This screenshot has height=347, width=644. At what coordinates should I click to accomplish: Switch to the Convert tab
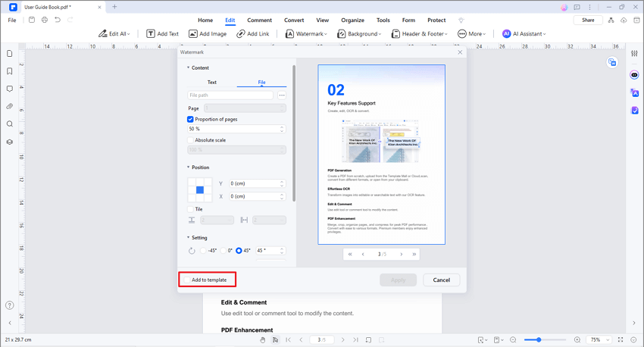294,20
